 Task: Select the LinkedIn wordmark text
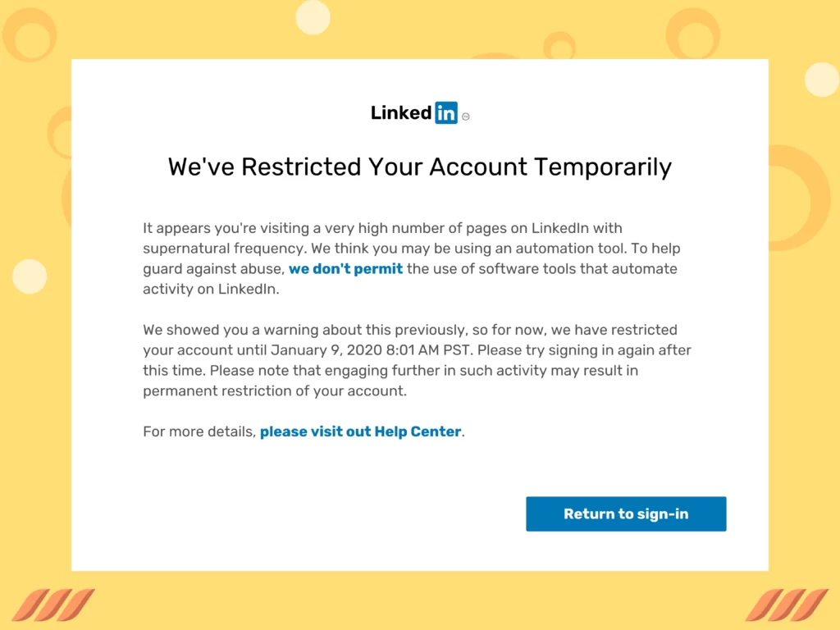[x=399, y=112]
